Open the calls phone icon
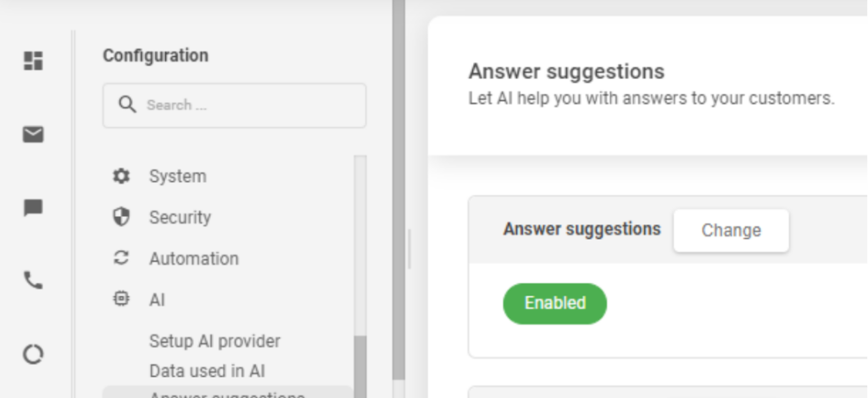The image size is (868, 398). [33, 280]
